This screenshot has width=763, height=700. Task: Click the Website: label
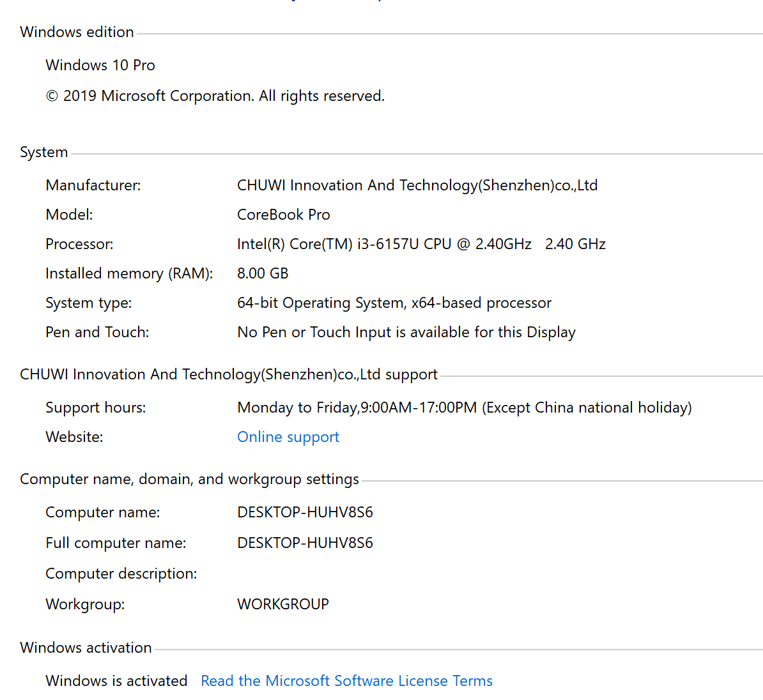(x=74, y=437)
